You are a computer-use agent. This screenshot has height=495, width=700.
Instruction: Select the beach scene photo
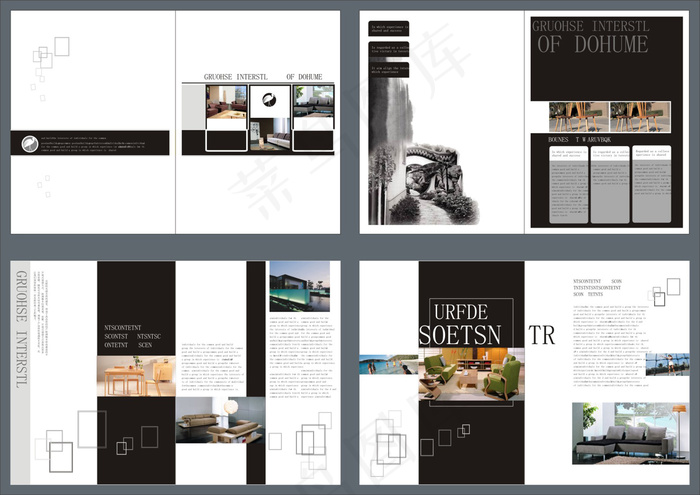pyautogui.click(x=389, y=364)
